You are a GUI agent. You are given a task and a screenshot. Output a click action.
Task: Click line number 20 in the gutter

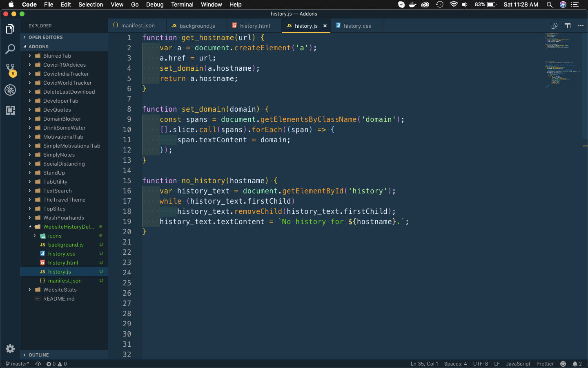[127, 232]
